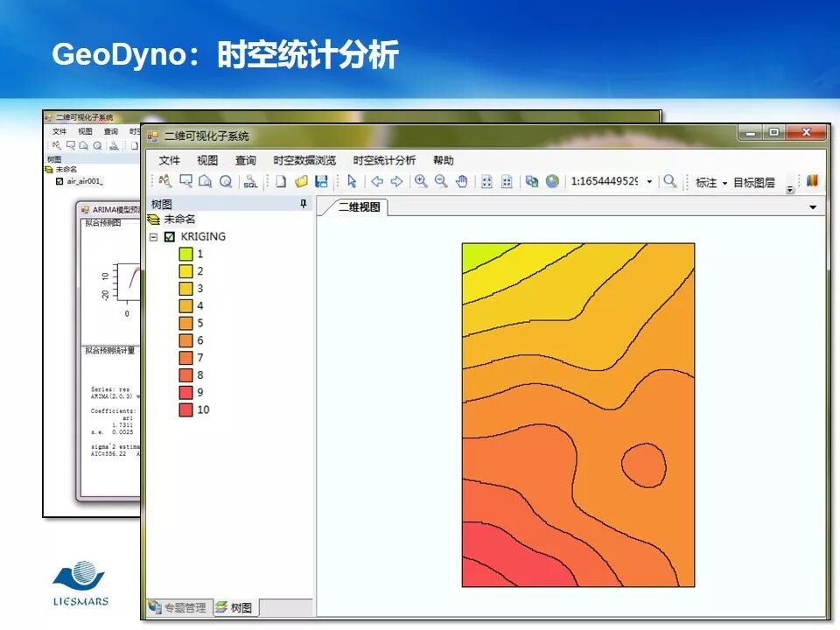This screenshot has width=840, height=630.
Task: Click the magnifier search icon after scale box
Action: [x=669, y=181]
